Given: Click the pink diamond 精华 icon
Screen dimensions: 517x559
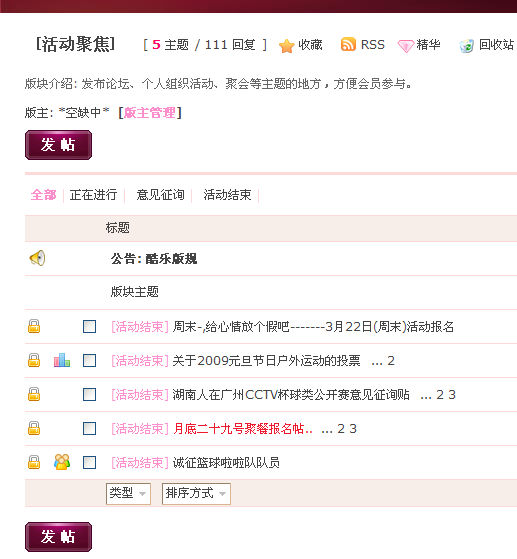Looking at the screenshot, I should tap(406, 46).
